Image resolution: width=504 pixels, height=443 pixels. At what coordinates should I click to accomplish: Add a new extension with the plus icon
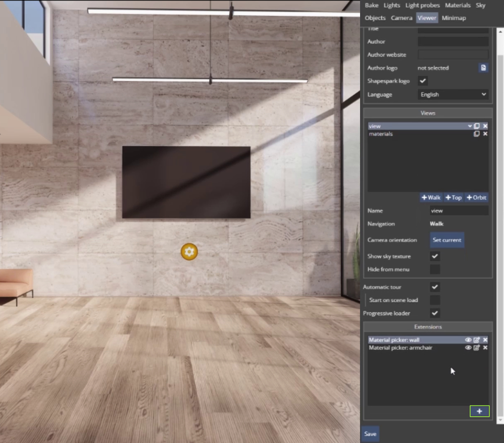coord(479,411)
